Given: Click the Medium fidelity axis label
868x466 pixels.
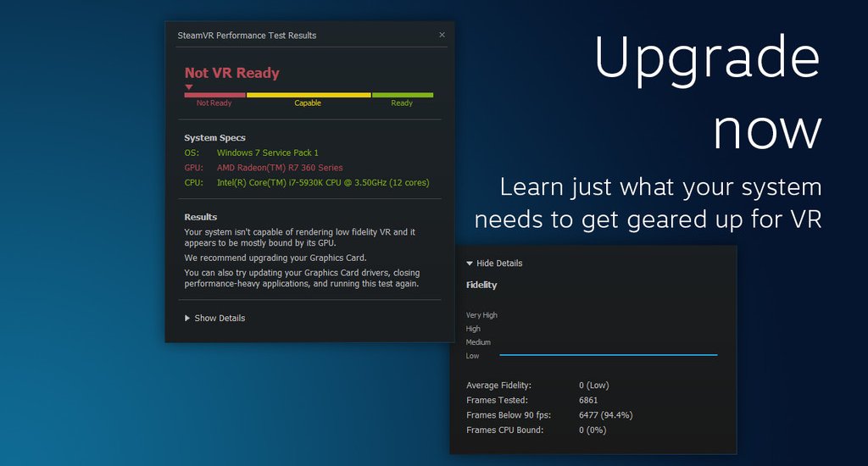Looking at the screenshot, I should pyautogui.click(x=478, y=342).
